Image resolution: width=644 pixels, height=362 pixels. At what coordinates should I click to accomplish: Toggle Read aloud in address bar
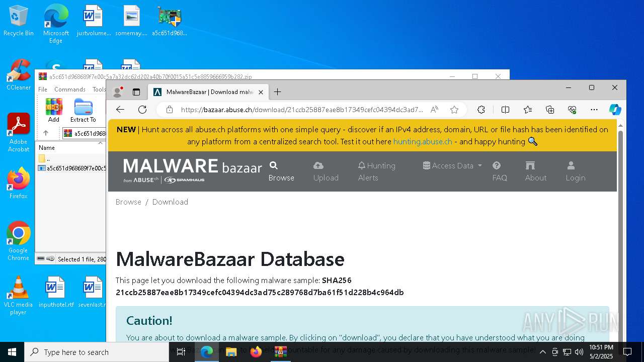click(434, 110)
